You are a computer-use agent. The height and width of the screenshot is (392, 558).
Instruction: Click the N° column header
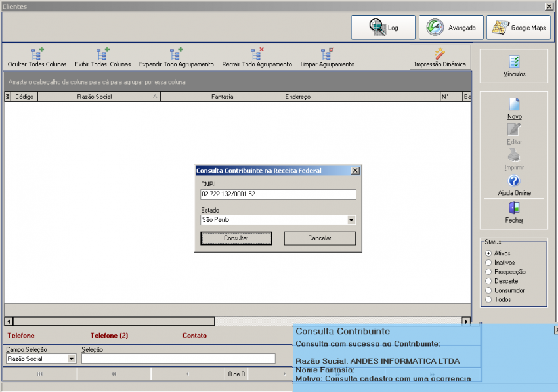click(451, 97)
